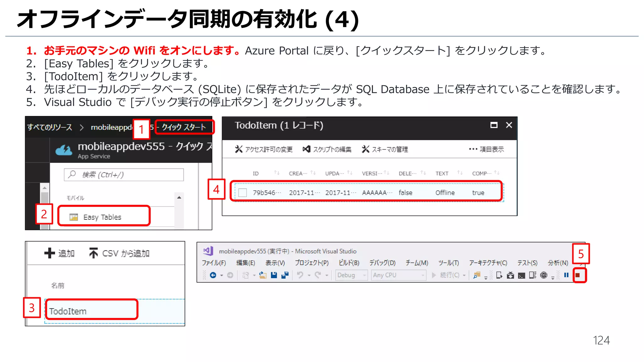Click the Undo arrow icon
The image size is (644, 362).
(300, 275)
